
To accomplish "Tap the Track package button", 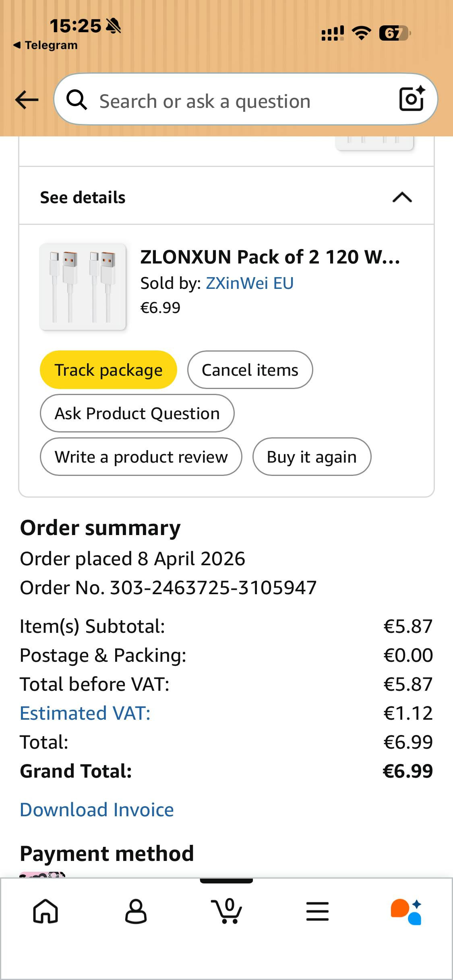I will click(108, 370).
